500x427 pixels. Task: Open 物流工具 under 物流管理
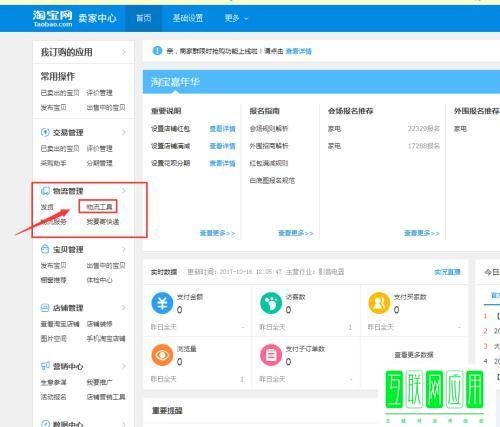(x=99, y=207)
